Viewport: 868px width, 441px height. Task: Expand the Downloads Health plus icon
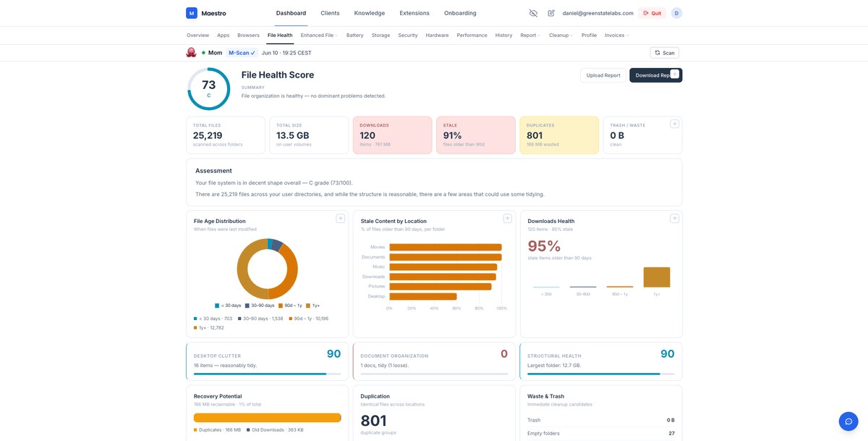click(x=674, y=219)
